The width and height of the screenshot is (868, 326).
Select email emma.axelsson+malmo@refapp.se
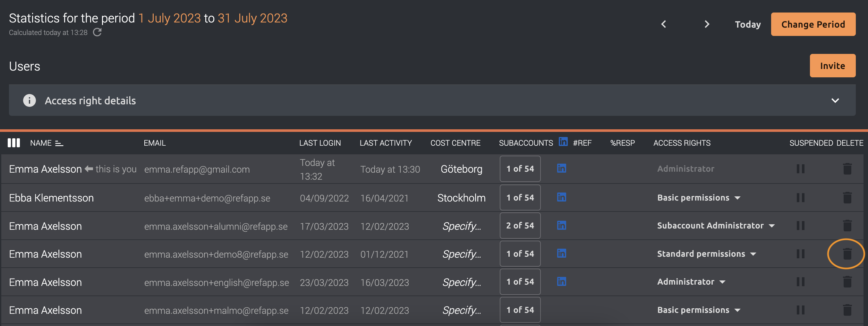(216, 311)
